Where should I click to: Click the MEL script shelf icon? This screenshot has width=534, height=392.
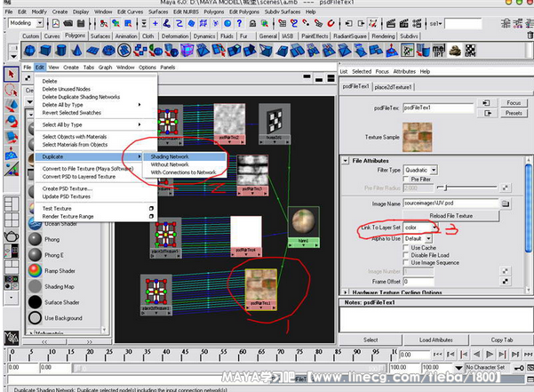tap(439, 51)
